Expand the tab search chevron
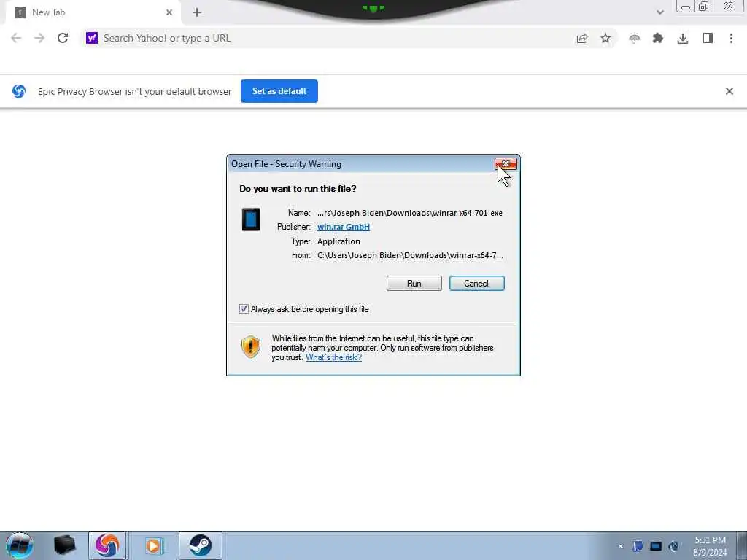This screenshot has height=560, width=747. (659, 12)
